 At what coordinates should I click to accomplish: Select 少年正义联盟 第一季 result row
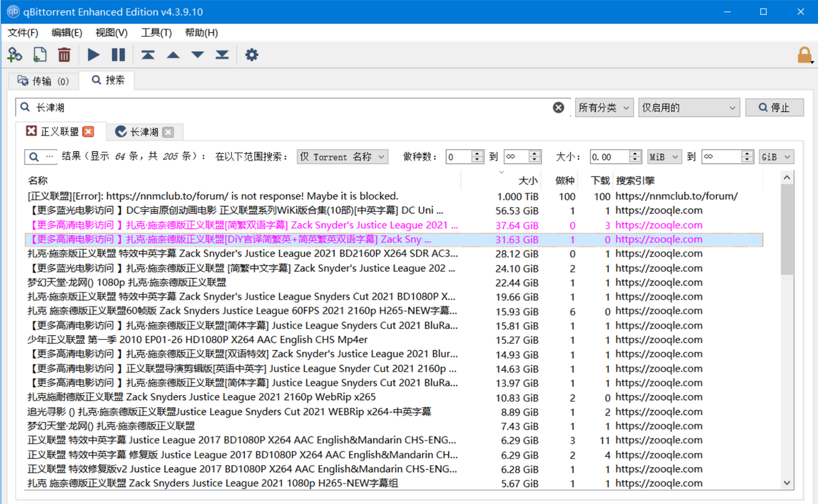[394, 340]
